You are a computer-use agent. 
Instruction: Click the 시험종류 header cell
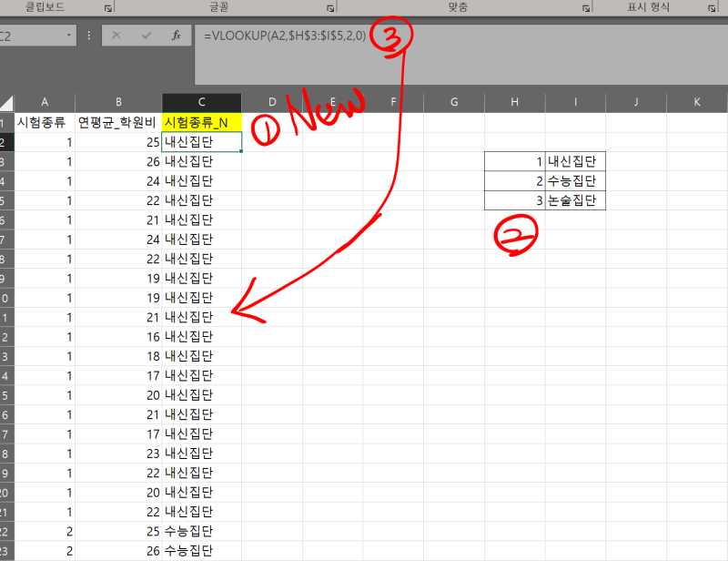pyautogui.click(x=45, y=122)
